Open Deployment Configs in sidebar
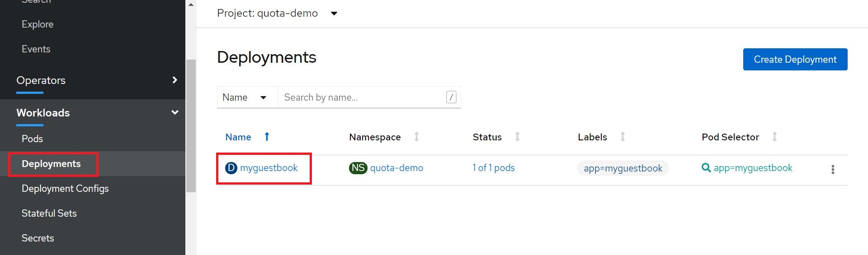868x255 pixels. (x=65, y=189)
